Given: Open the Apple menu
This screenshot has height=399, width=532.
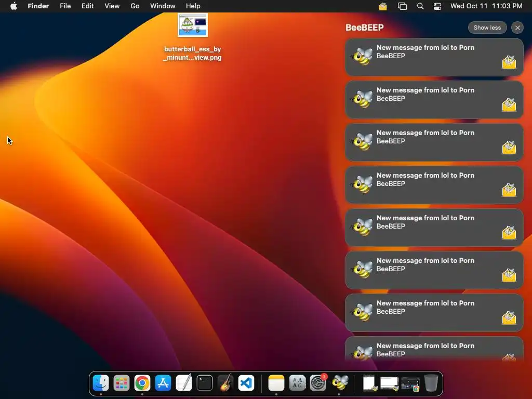Looking at the screenshot, I should [x=14, y=6].
